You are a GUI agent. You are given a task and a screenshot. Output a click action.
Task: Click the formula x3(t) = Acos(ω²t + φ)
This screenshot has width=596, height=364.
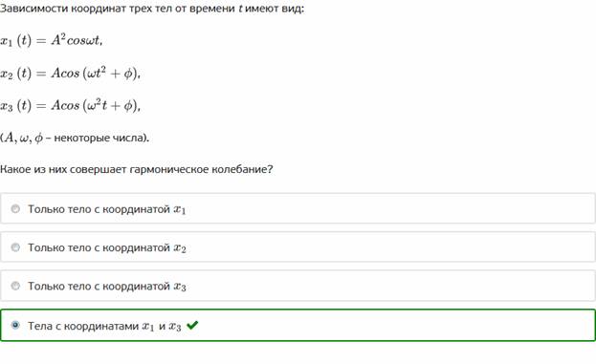(x=71, y=105)
